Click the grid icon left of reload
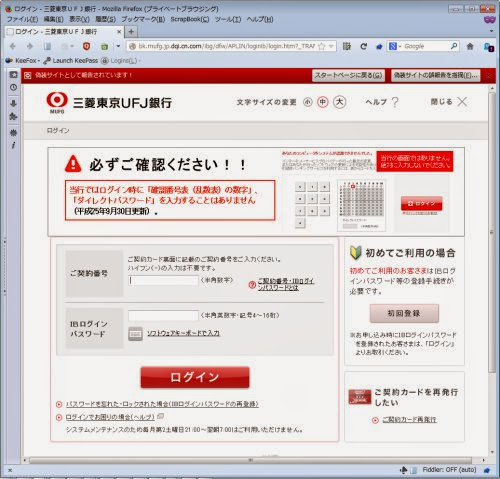 [347, 46]
